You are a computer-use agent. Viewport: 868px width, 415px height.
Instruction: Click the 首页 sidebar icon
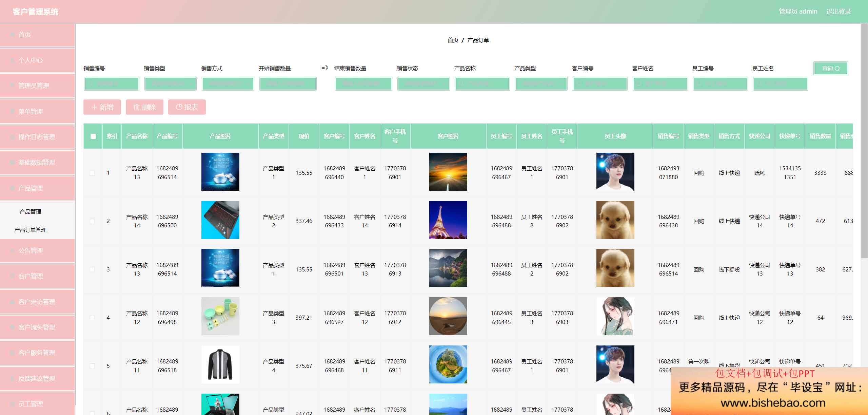pos(13,35)
